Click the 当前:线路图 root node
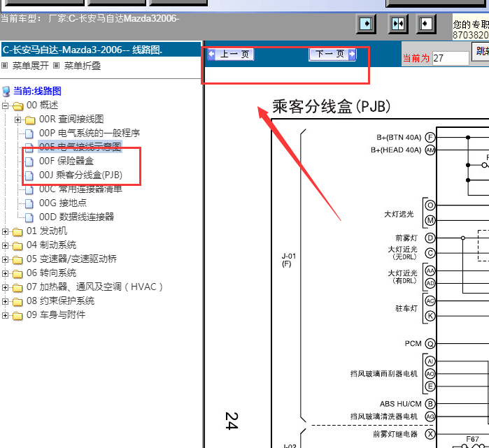This screenshot has height=448, width=489. pos(37,91)
